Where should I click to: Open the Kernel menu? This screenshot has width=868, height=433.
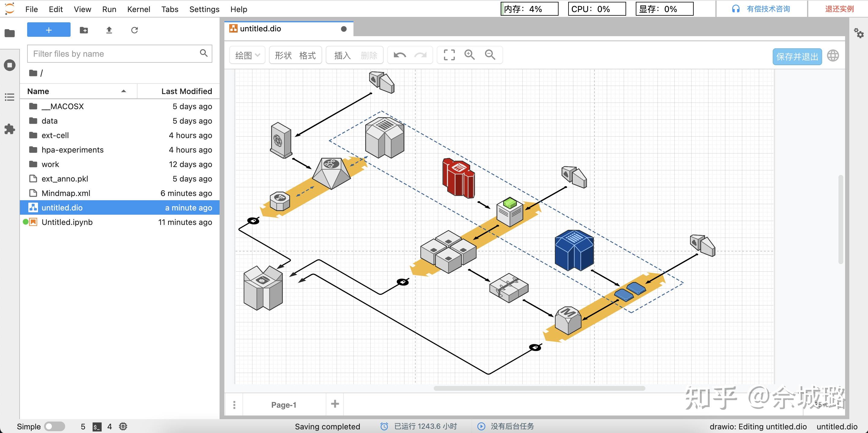click(x=138, y=9)
